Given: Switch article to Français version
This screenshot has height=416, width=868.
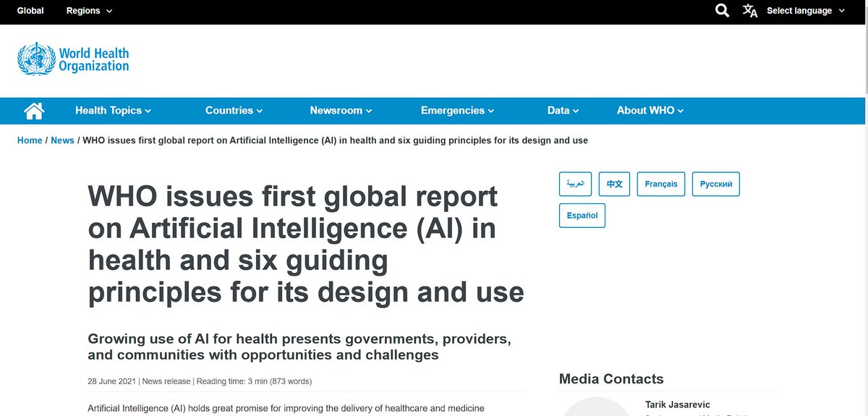Looking at the screenshot, I should click(661, 184).
